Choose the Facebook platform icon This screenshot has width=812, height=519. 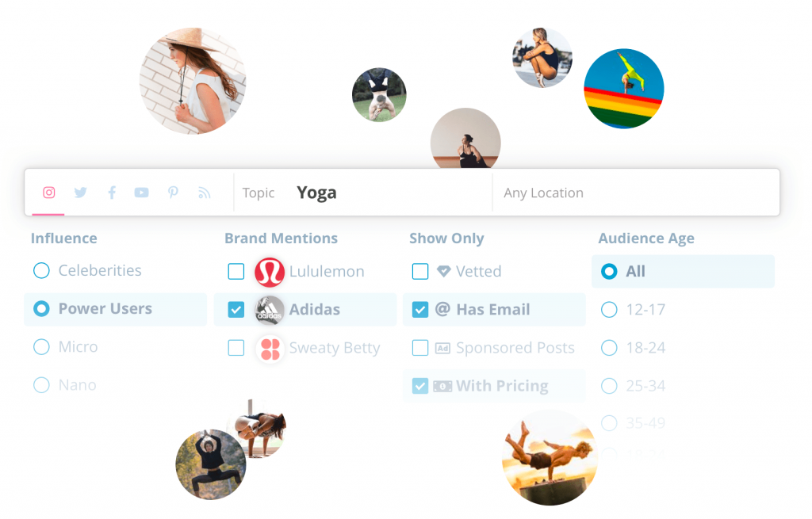point(111,193)
